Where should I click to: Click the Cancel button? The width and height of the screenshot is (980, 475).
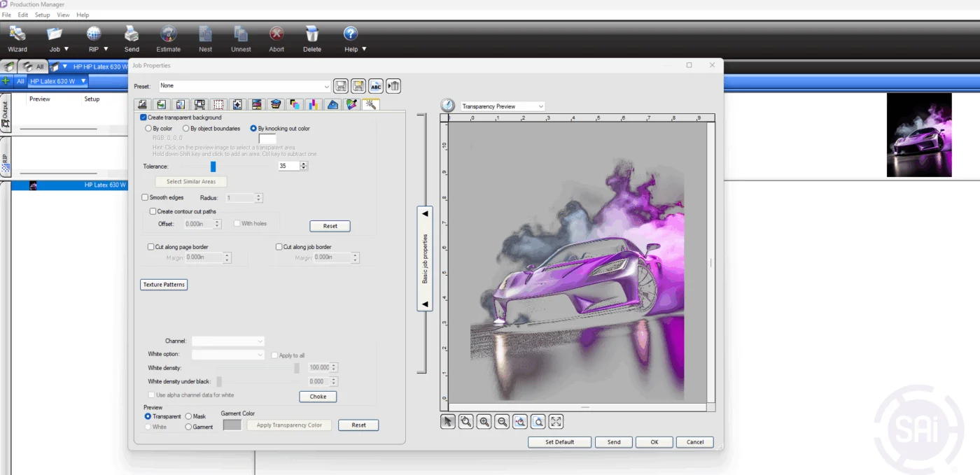pyautogui.click(x=695, y=442)
